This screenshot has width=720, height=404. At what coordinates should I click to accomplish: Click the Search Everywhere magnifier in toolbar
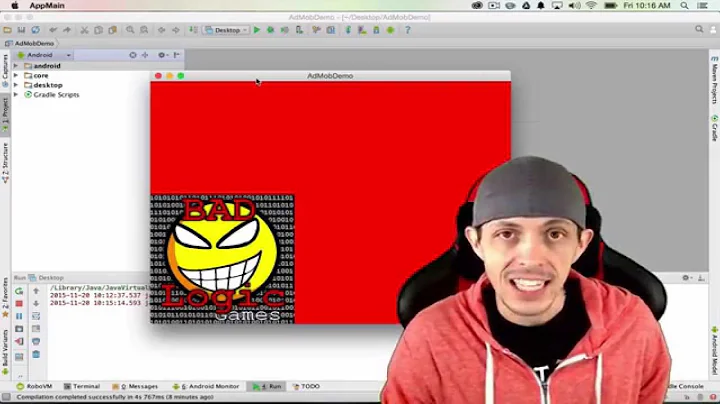click(699, 29)
